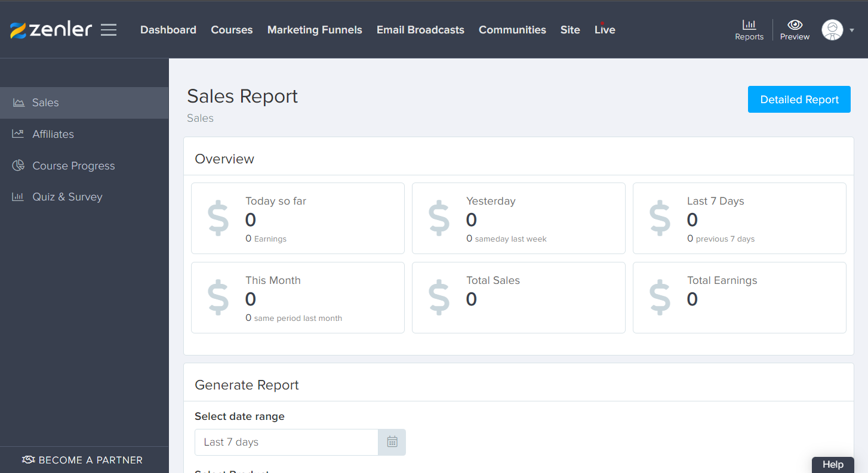Open Email Broadcasts section
The height and width of the screenshot is (473, 868).
coord(420,30)
